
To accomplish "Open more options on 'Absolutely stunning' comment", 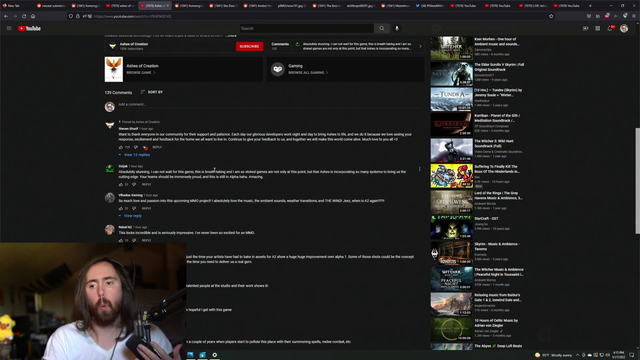I will [x=419, y=169].
